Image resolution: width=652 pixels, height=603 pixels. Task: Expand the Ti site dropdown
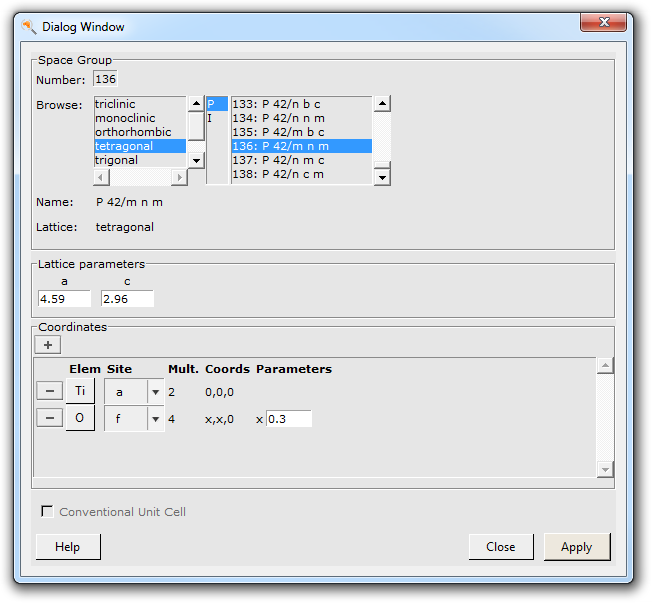click(155, 393)
